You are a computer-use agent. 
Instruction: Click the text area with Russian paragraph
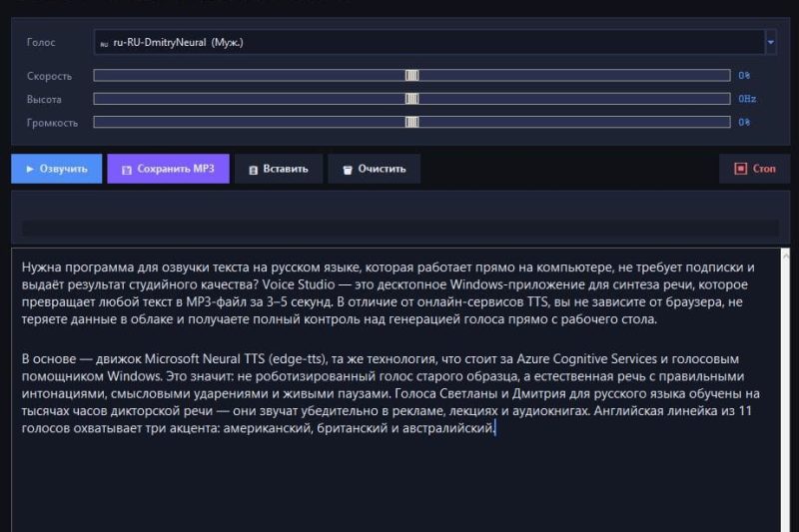(x=396, y=390)
